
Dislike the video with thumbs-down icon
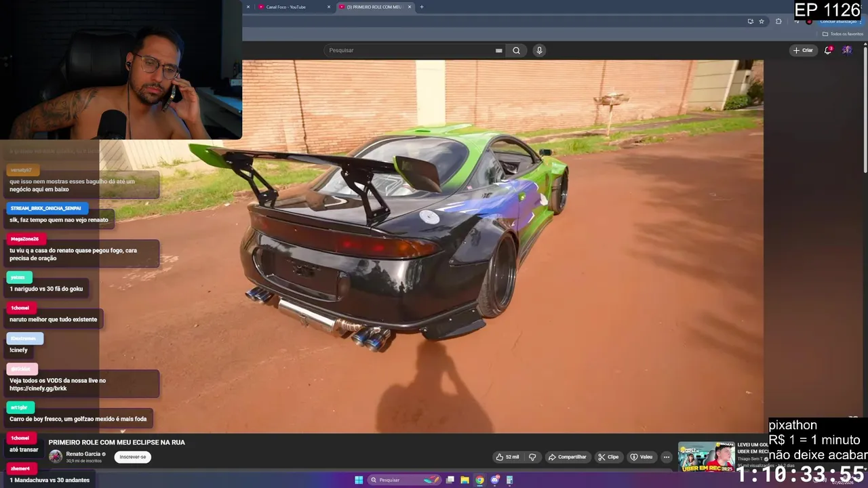click(533, 457)
